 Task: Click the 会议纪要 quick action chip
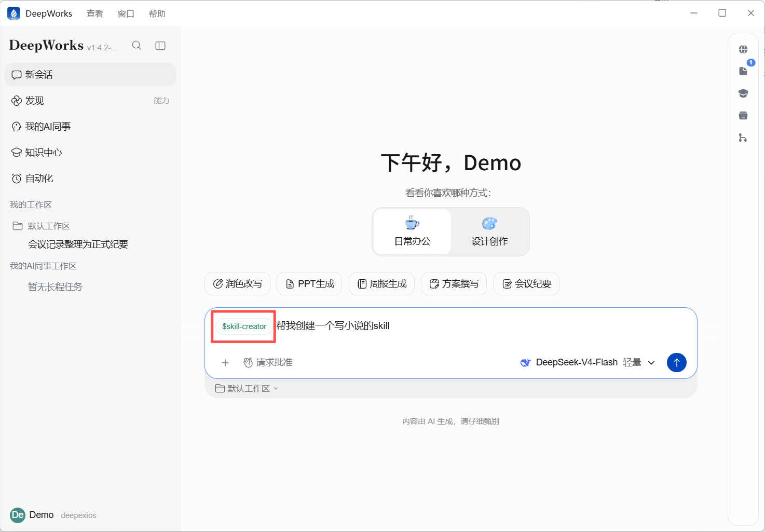coord(526,284)
